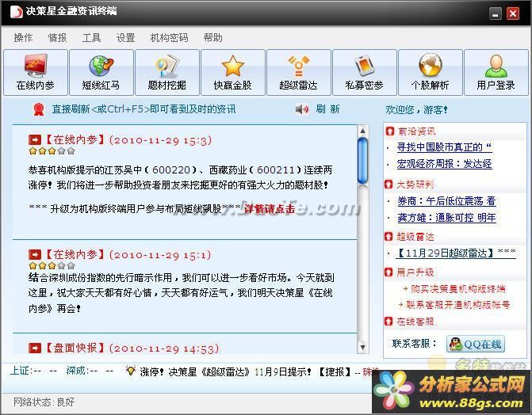Click the star rating of the 15:3 post
532x415 pixels.
[x=52, y=151]
